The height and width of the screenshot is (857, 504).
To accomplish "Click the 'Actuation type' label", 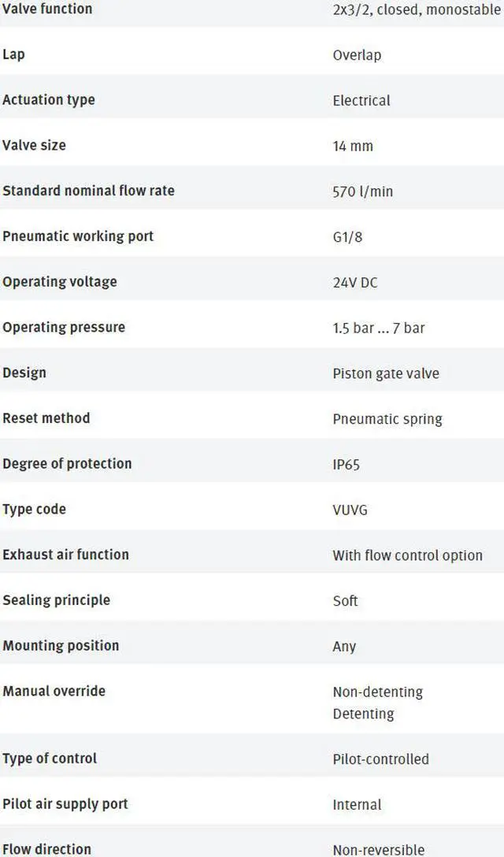I will pyautogui.click(x=49, y=100).
